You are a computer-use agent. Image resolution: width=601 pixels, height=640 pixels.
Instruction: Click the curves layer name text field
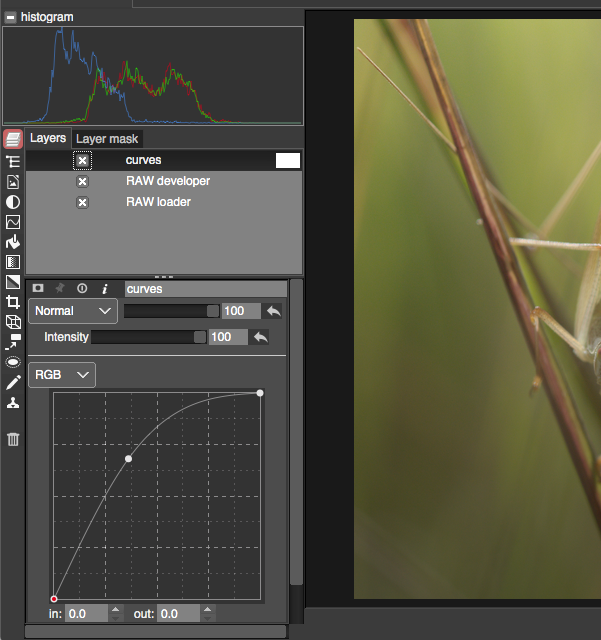coord(206,289)
